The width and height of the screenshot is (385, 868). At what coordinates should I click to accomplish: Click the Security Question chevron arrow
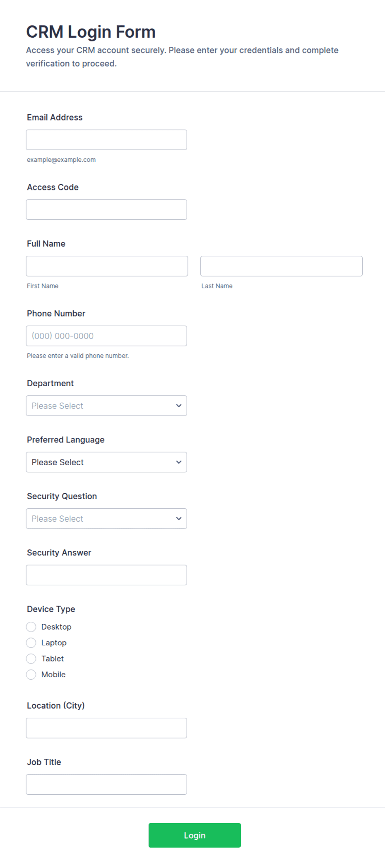(179, 519)
